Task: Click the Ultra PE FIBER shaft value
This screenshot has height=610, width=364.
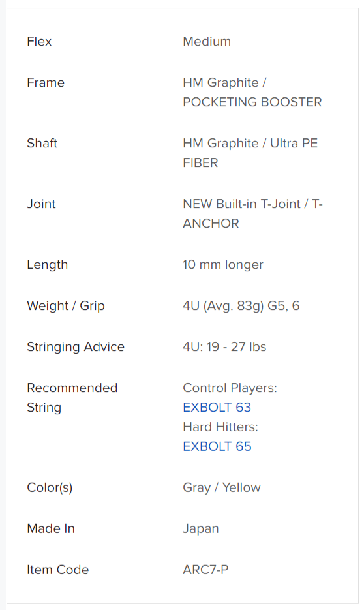Action: pos(250,153)
